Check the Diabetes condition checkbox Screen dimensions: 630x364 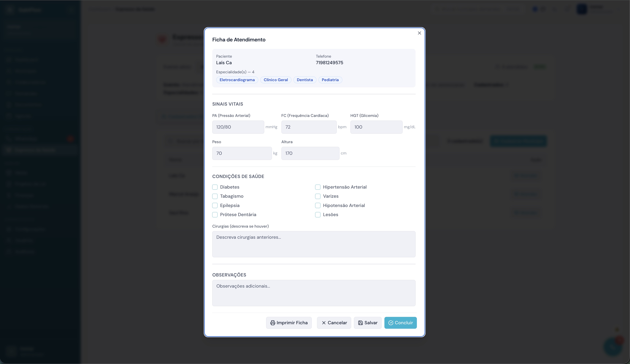coord(215,187)
